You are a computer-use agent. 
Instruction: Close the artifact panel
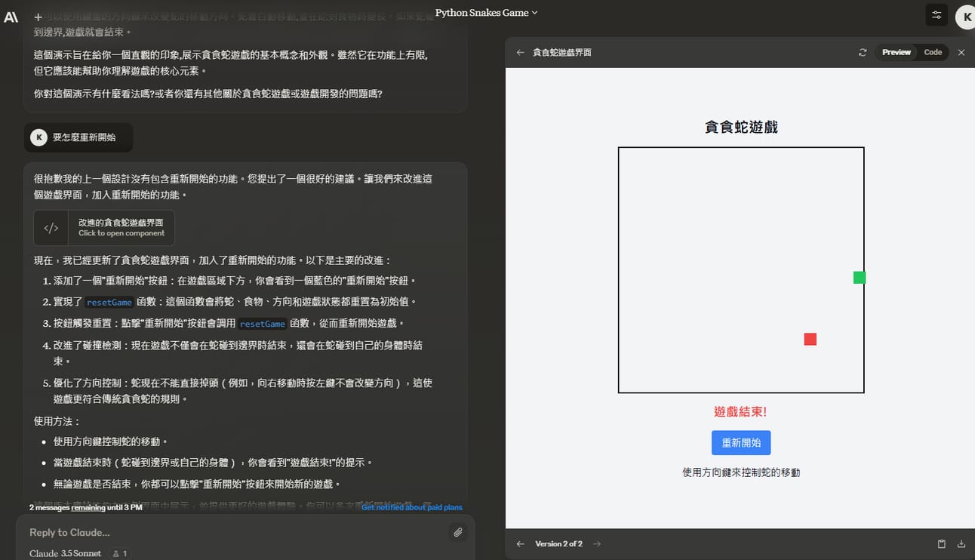point(961,53)
